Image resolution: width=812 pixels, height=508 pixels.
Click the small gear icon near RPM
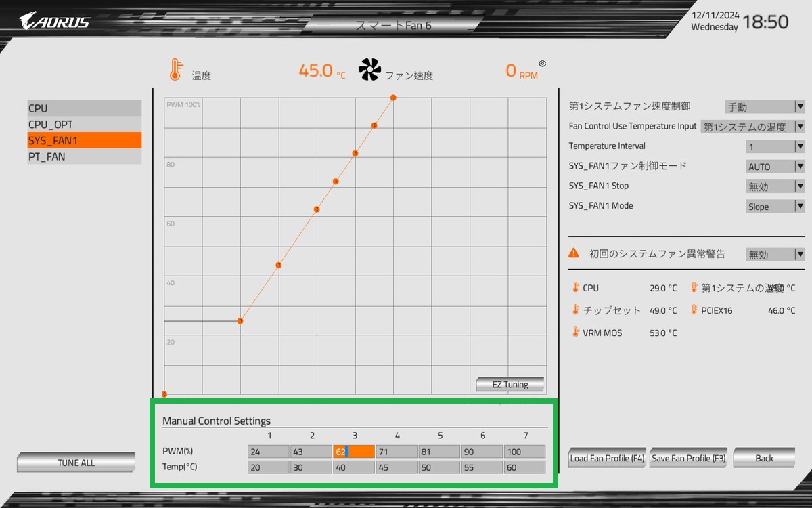coord(542,64)
